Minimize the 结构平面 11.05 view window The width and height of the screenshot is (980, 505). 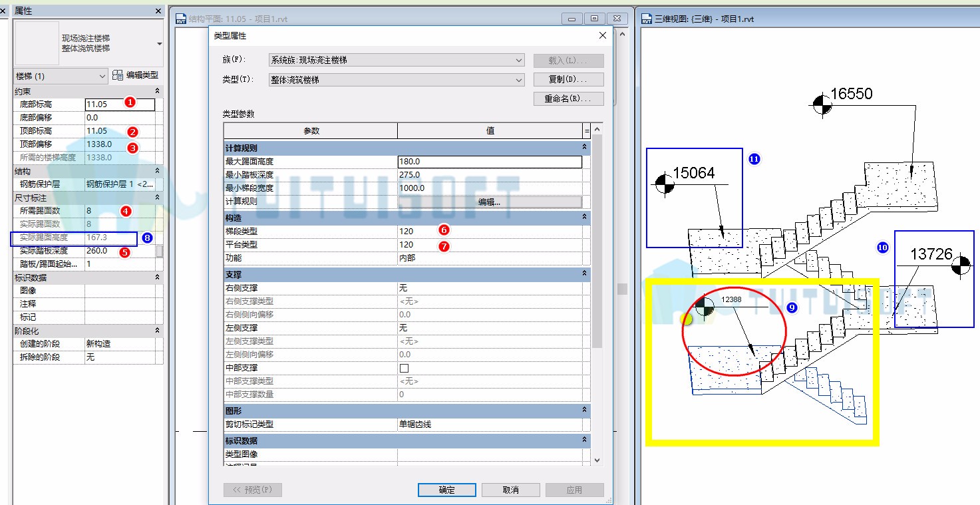pos(572,19)
